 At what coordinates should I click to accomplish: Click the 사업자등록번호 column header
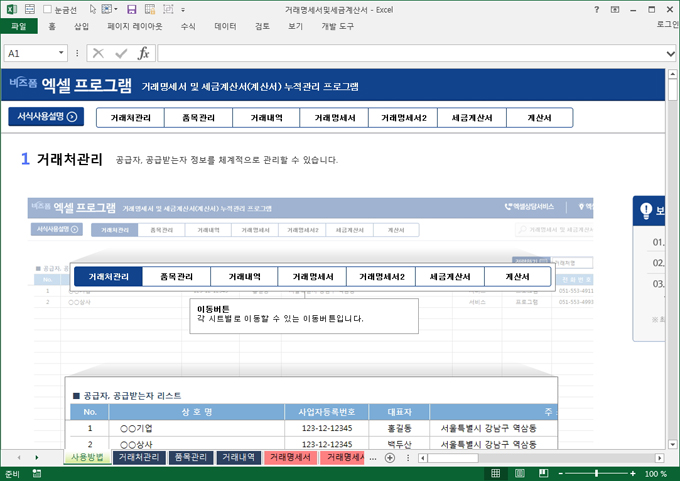[x=327, y=412]
